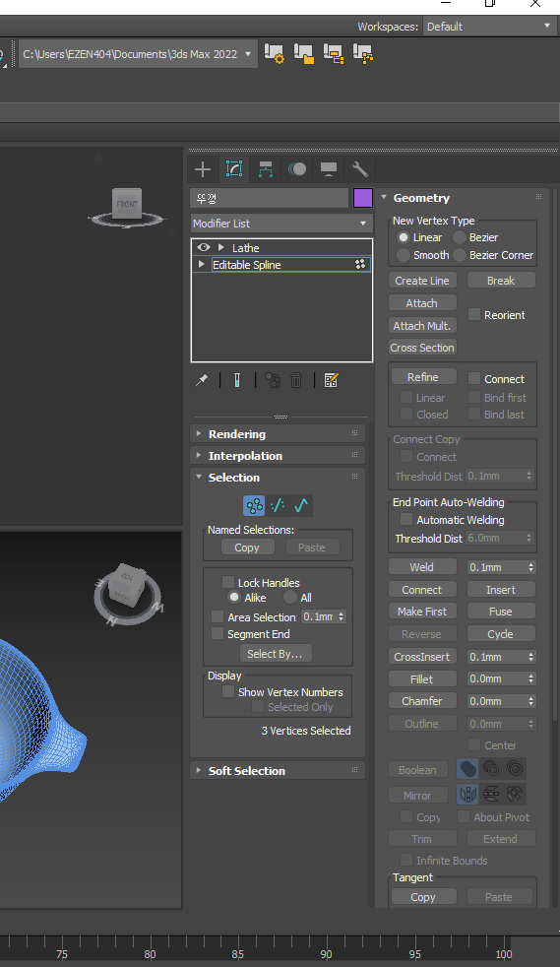Open the Motion panel tab
560x967 pixels.
pos(297,169)
